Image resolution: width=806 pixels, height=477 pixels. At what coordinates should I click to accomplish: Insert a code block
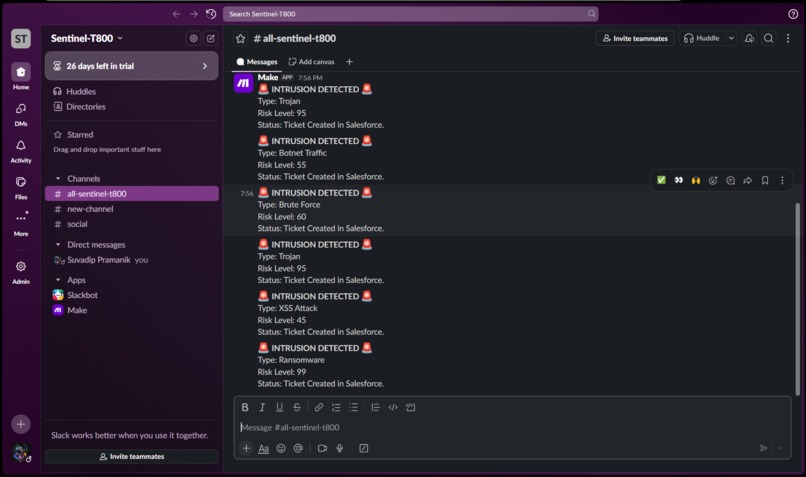coord(410,407)
